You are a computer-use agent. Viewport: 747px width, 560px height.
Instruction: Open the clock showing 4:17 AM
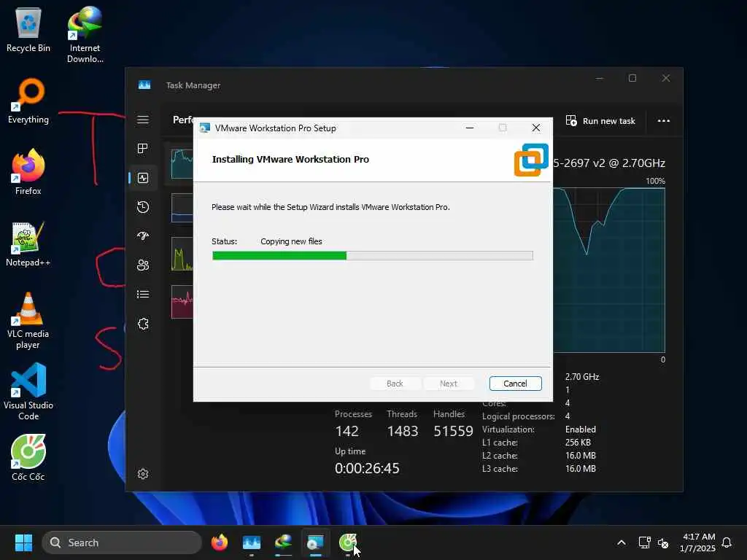pos(698,542)
